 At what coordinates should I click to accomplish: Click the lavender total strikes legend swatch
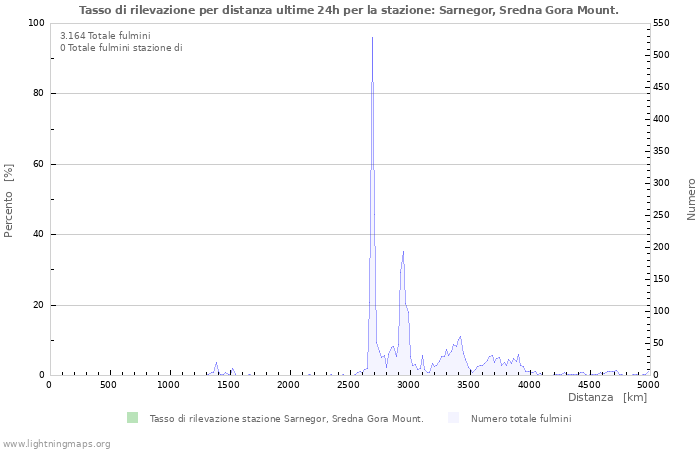454,418
